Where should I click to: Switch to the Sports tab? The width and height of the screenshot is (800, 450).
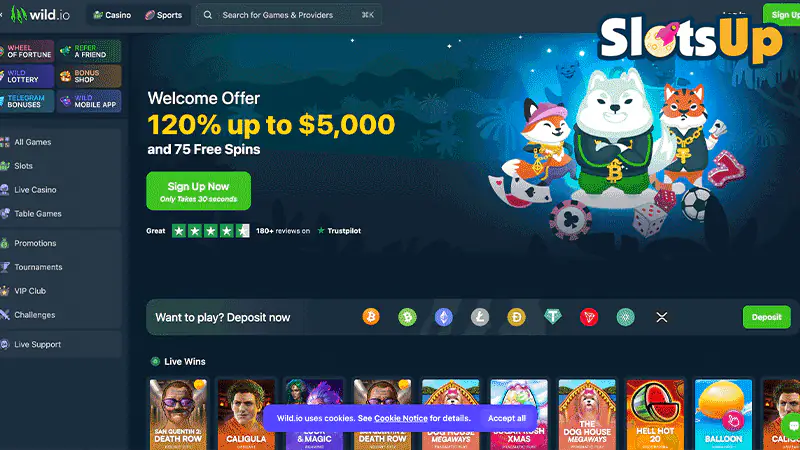click(164, 15)
